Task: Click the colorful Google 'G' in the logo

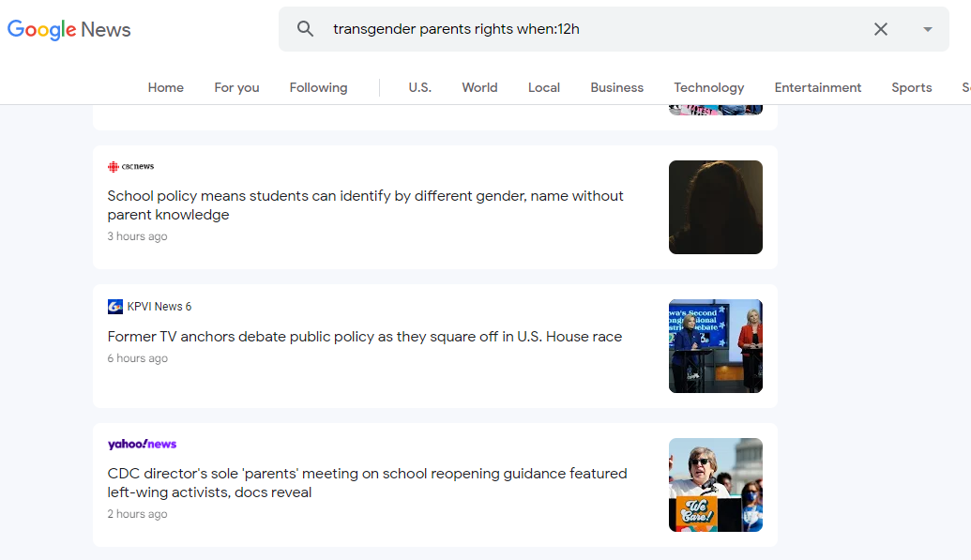Action: click(17, 29)
